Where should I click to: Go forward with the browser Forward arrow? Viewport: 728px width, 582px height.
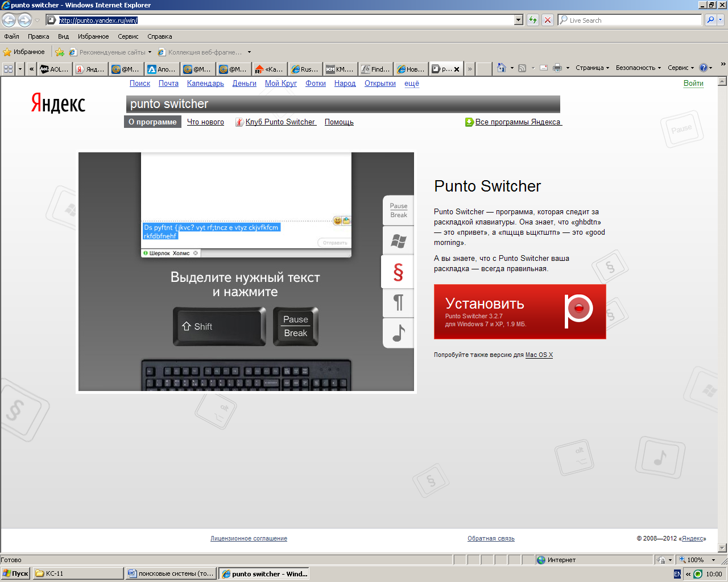pyautogui.click(x=24, y=20)
